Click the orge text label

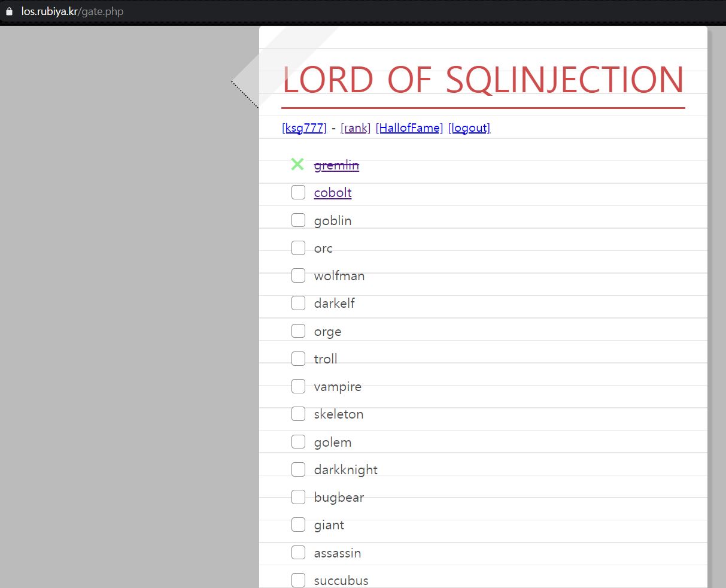(x=327, y=332)
